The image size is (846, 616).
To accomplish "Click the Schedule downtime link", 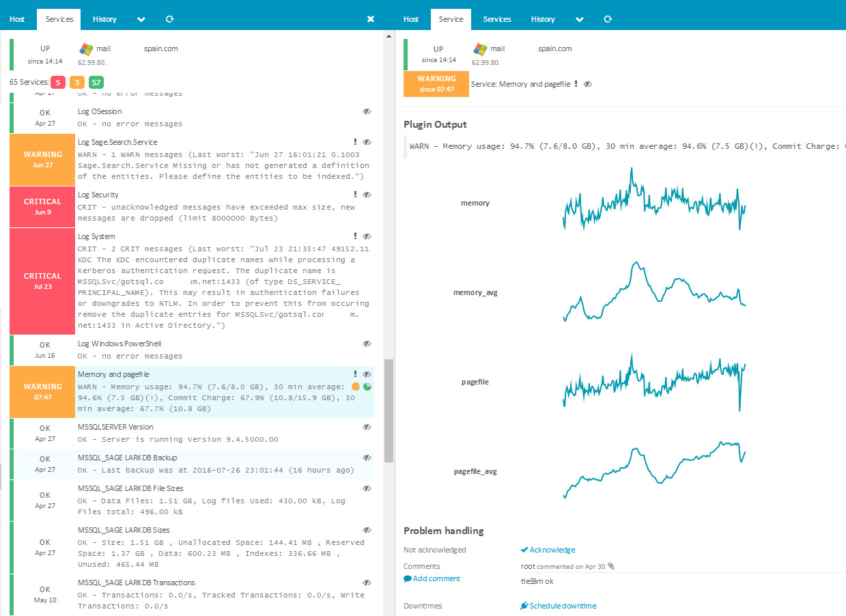I will [563, 606].
